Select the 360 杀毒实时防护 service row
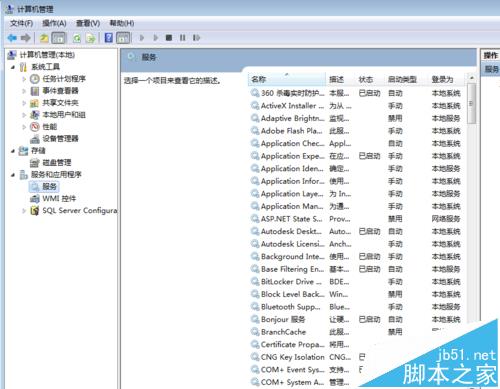The image size is (500, 389). coord(356,93)
